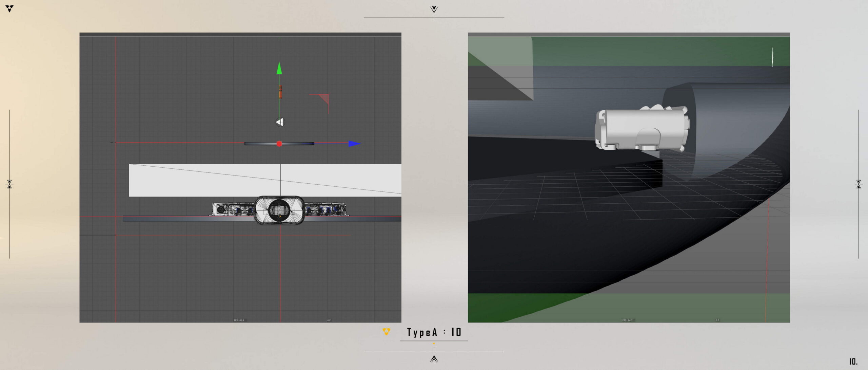Click the hourglass marker on left edge

click(9, 184)
